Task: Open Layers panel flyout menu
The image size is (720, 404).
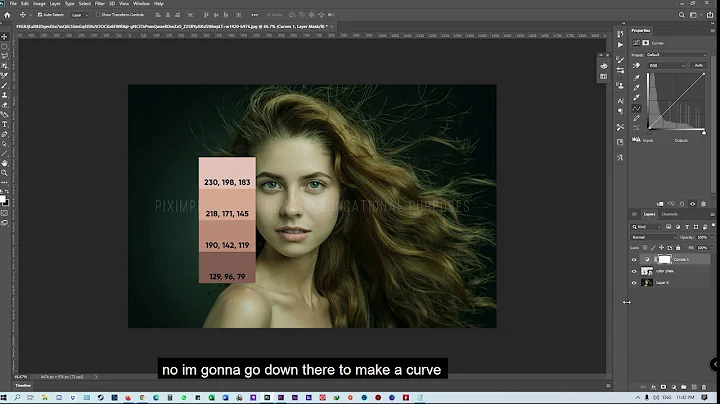Action: click(x=713, y=214)
